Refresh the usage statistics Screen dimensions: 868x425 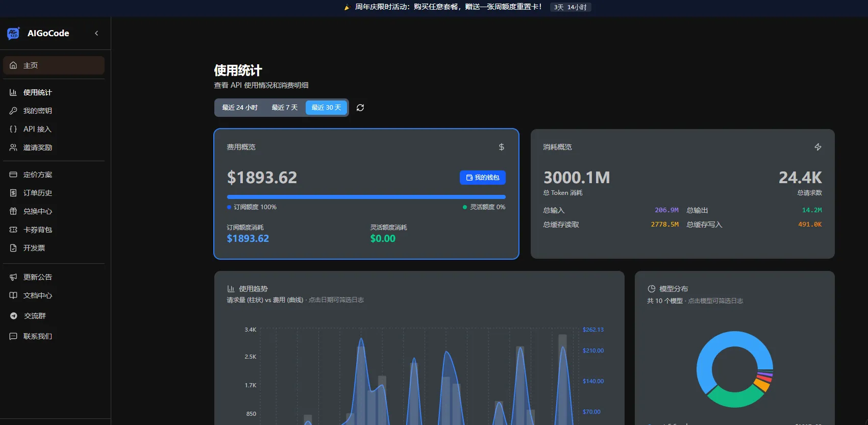pos(360,108)
